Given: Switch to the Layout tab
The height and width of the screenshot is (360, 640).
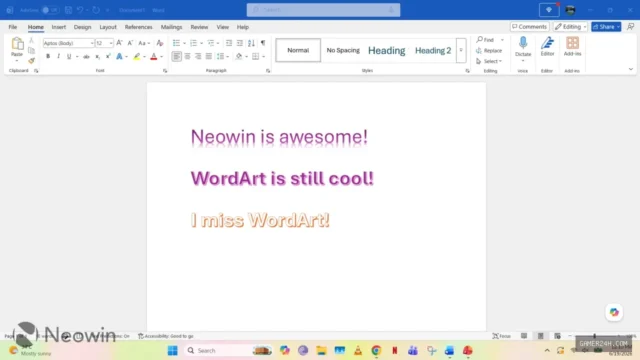Looking at the screenshot, I should coord(108,27).
